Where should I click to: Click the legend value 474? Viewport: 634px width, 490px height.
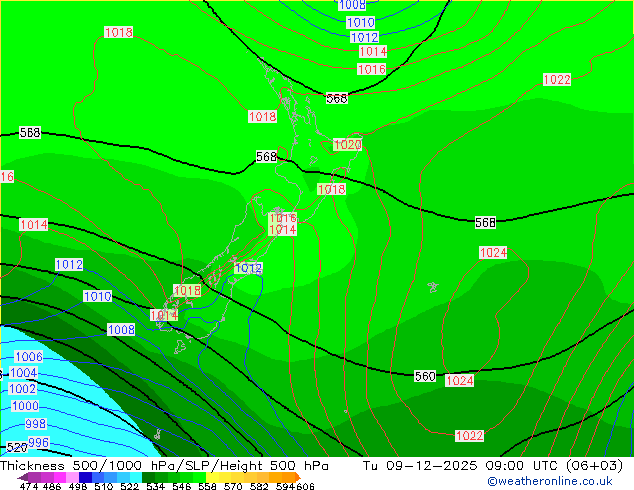[x=29, y=486]
